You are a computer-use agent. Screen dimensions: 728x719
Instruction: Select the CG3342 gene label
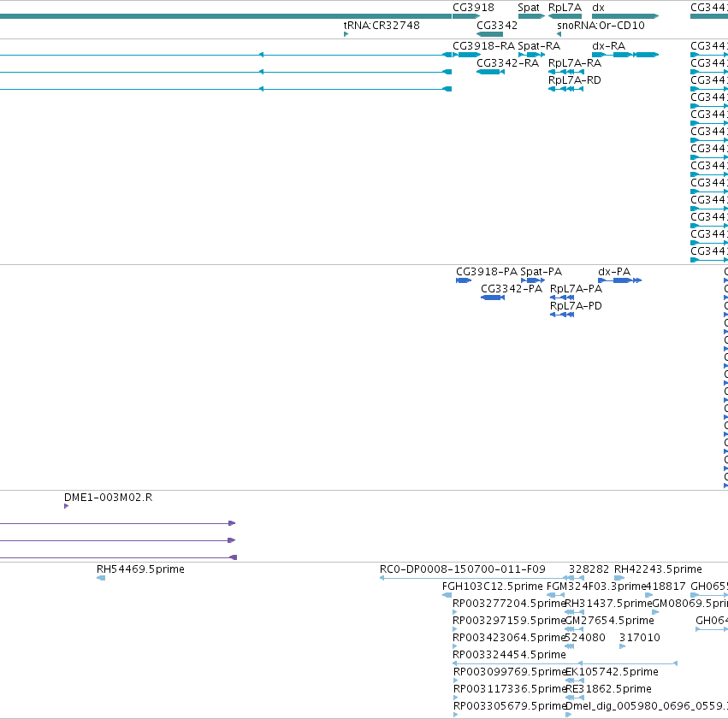(497, 25)
